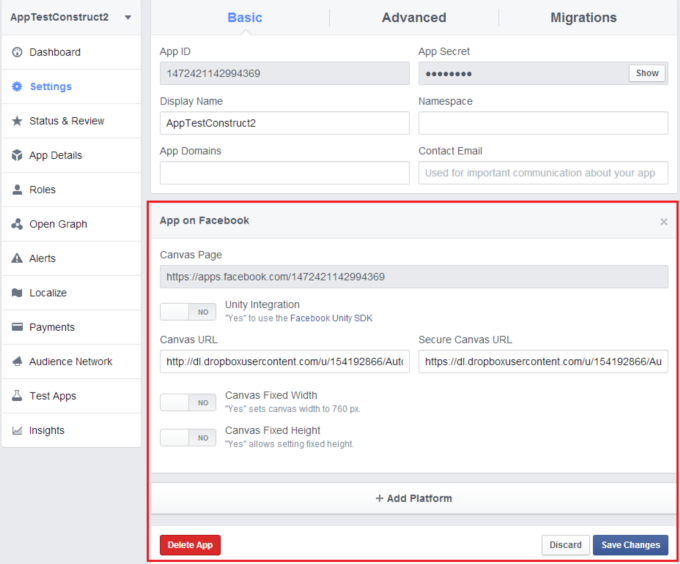The image size is (680, 564).
Task: Open the AppTestConstruct2 app selector dropdown
Action: tap(71, 17)
